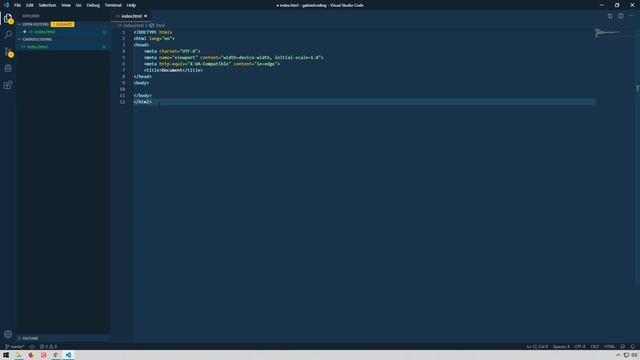Open the Windows Start menu
This screenshot has width=640, height=360.
6,355
